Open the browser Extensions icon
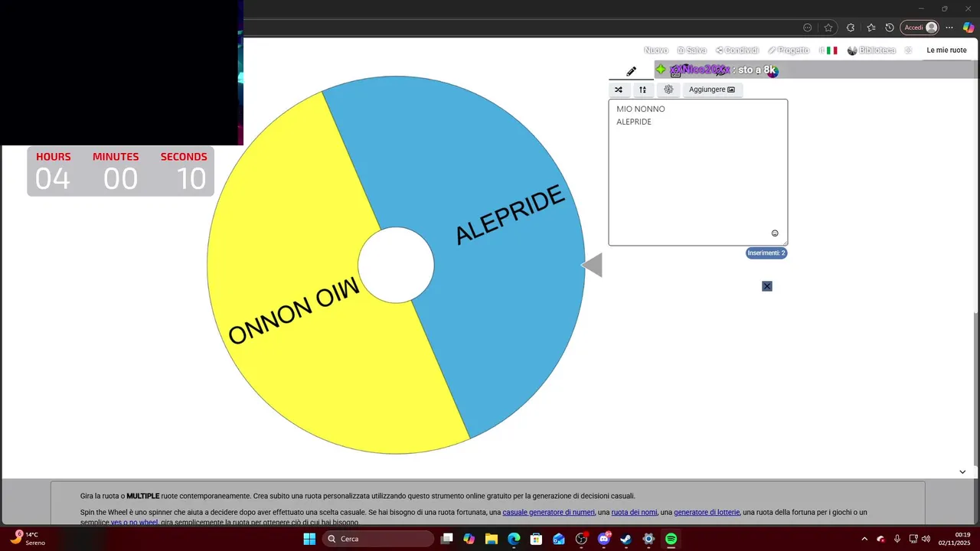980x551 pixels. (x=850, y=28)
